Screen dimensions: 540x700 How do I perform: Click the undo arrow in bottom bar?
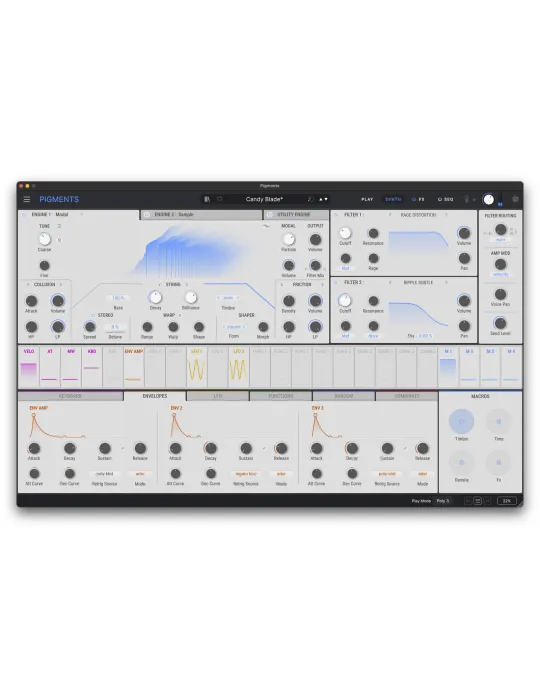pos(468,501)
